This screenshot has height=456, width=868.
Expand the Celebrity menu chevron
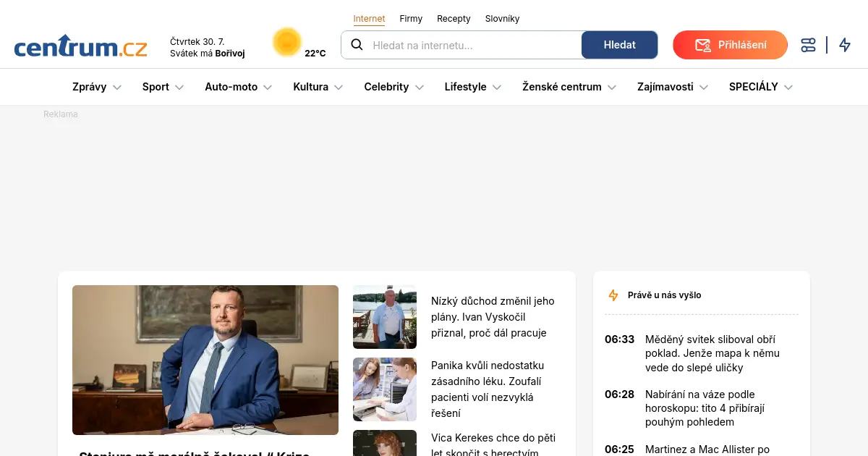[419, 88]
